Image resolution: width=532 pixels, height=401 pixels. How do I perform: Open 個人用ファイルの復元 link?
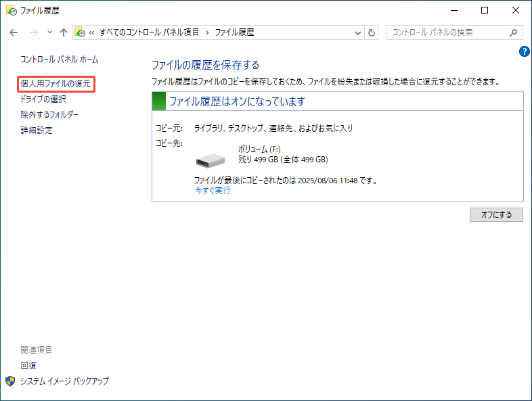click(56, 83)
